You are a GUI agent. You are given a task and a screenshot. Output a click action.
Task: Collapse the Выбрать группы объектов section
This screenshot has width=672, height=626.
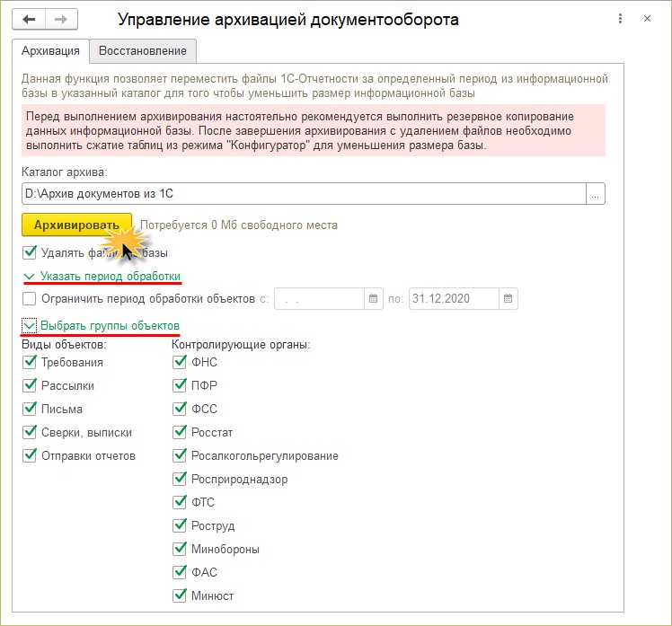102,326
